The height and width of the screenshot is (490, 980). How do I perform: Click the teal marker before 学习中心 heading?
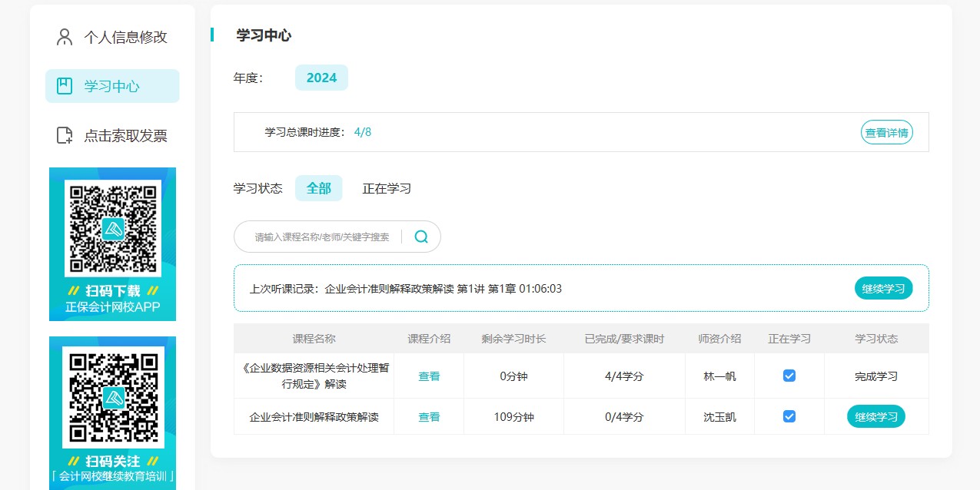pyautogui.click(x=213, y=34)
